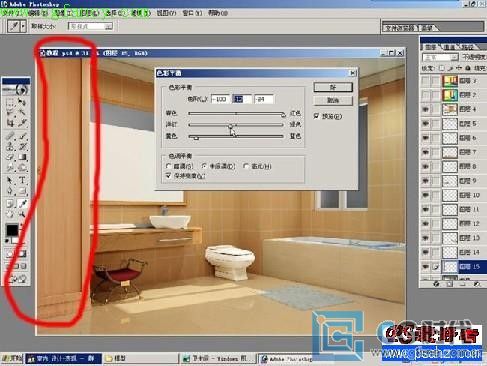Open the 编辑 (Edit) menu
Screen dimensions: 487x366
(38, 13)
